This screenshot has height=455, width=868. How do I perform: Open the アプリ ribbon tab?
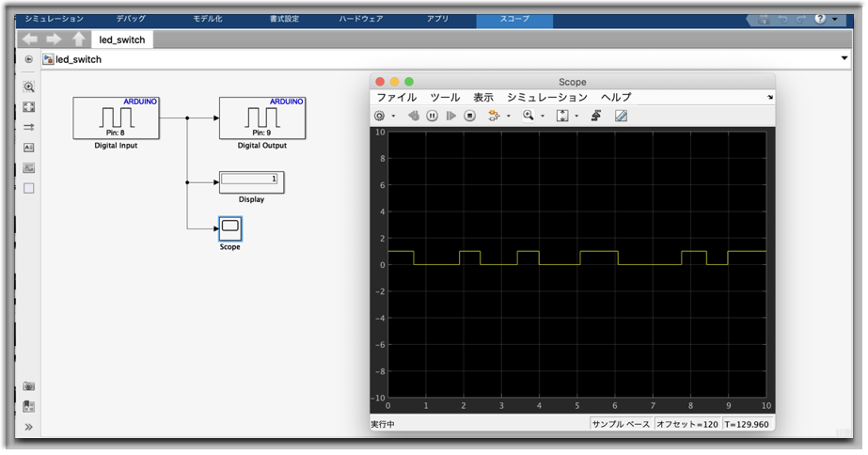click(x=437, y=19)
